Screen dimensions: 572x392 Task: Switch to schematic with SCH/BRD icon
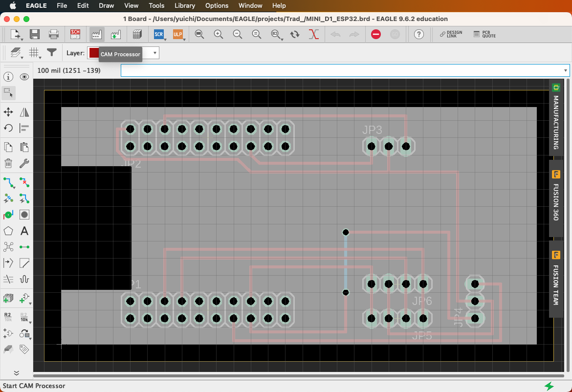75,34
